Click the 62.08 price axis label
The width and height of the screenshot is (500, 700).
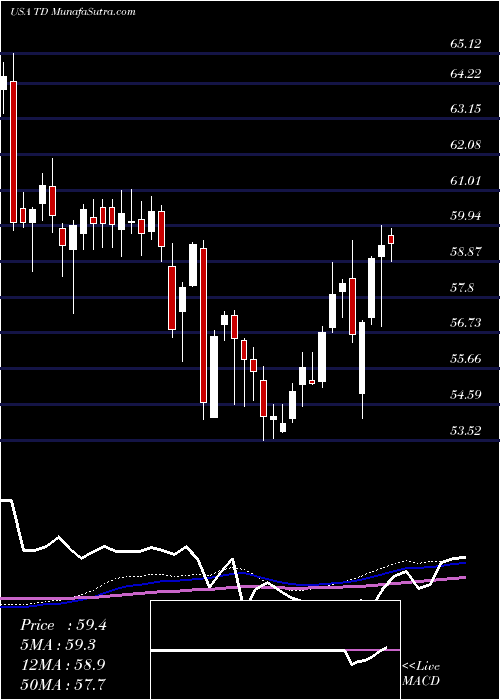pos(465,145)
